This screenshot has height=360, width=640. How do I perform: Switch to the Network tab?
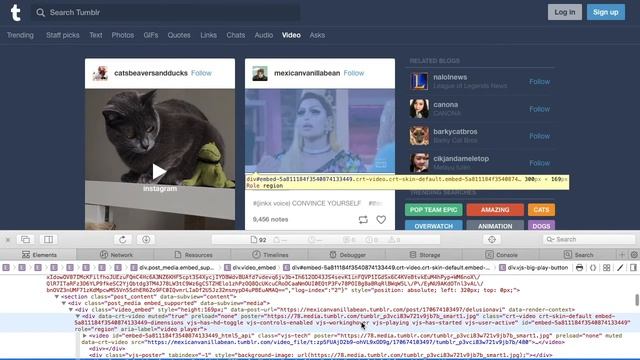coord(116,255)
